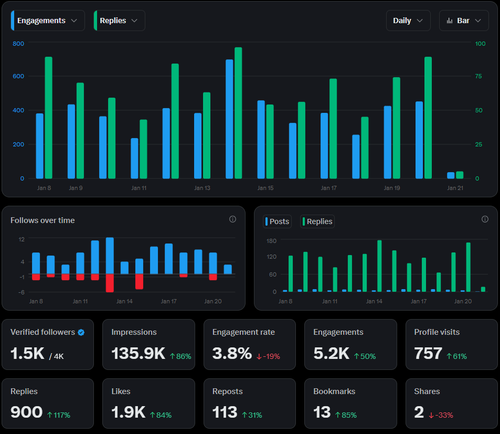Click the -19% change on Engagement rate
The image size is (500, 434).
coord(268,356)
